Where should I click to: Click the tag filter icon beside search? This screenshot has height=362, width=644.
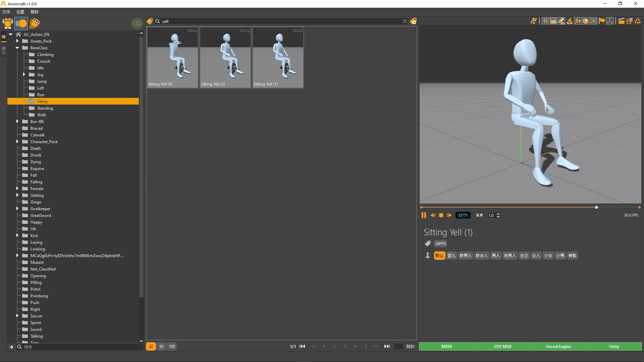pyautogui.click(x=150, y=21)
